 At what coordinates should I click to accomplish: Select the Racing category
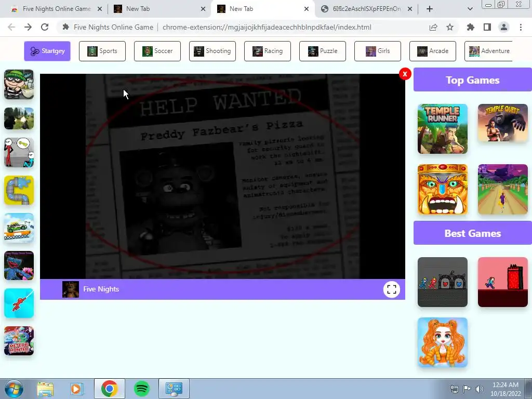[268, 51]
